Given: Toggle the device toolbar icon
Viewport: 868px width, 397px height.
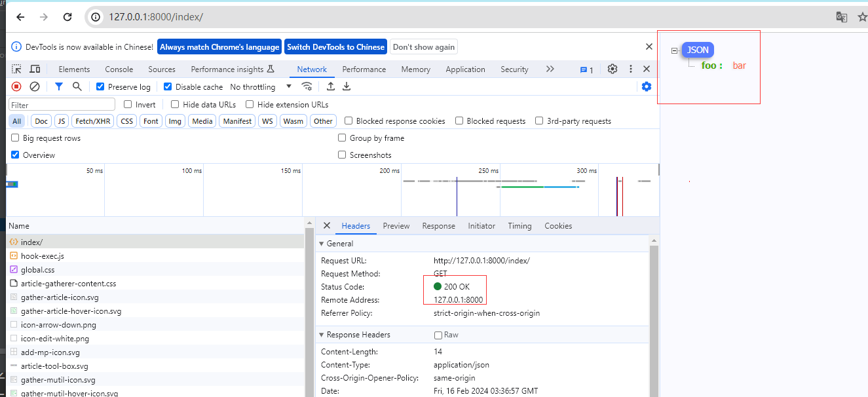Looking at the screenshot, I should [x=35, y=69].
